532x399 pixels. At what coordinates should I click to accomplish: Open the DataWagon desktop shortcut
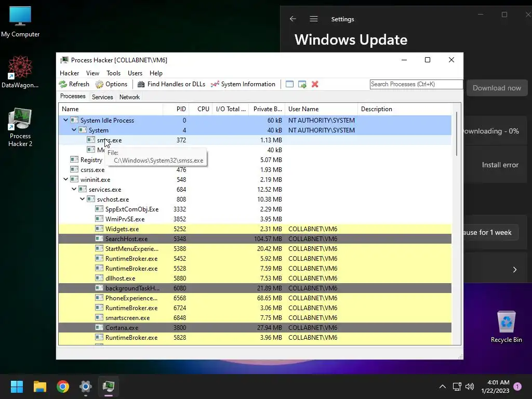click(x=20, y=72)
